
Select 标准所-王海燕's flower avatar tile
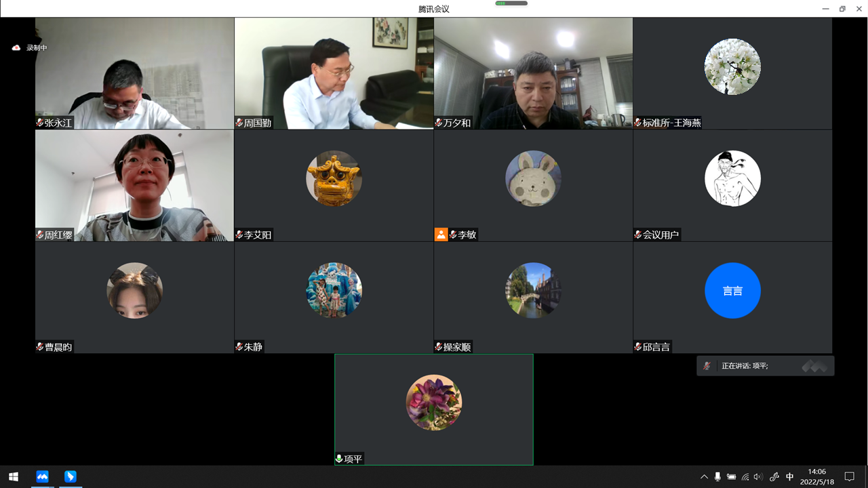pyautogui.click(x=732, y=66)
